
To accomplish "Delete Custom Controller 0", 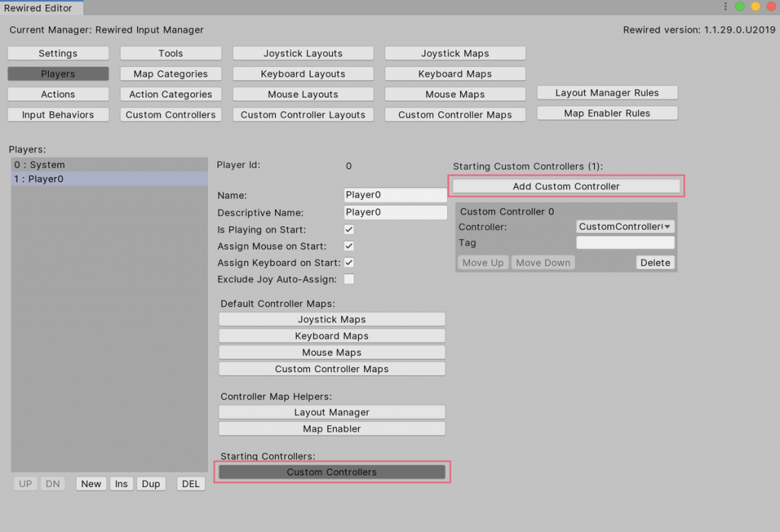I will pos(655,263).
